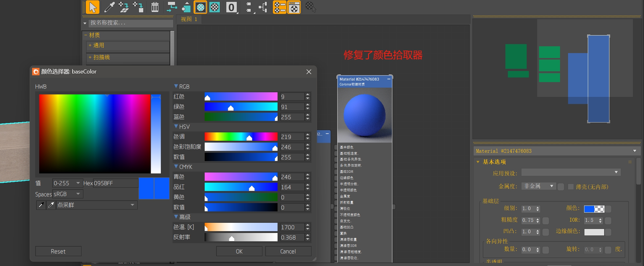Screen dimensions: 644x266
Task: Collapse the CMYK section
Action: pos(176,167)
